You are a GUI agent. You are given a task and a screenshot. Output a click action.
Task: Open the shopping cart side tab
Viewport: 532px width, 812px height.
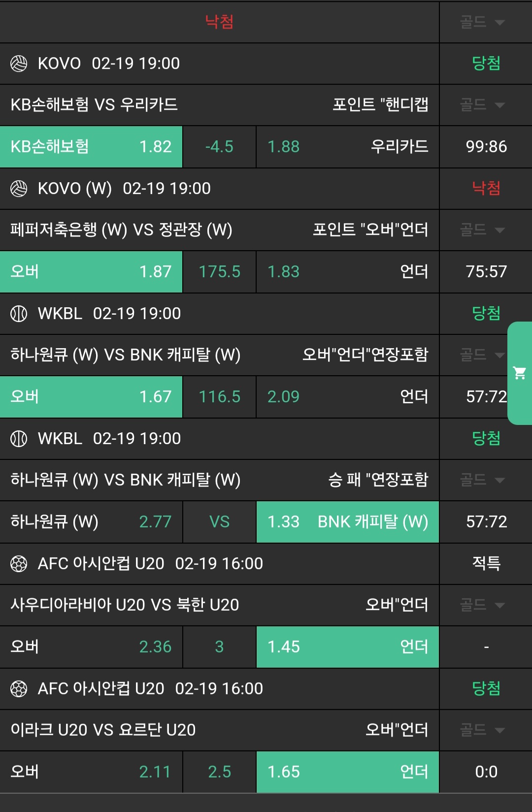[520, 373]
